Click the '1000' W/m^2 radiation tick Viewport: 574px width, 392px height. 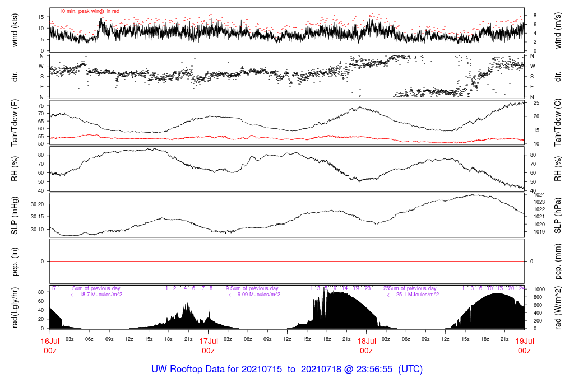point(539,290)
